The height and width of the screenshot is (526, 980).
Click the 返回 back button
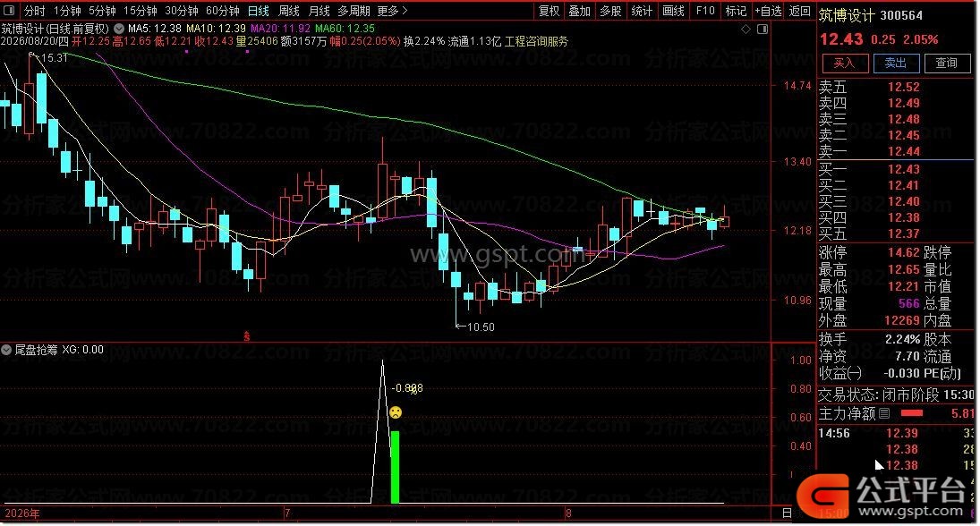click(x=799, y=12)
